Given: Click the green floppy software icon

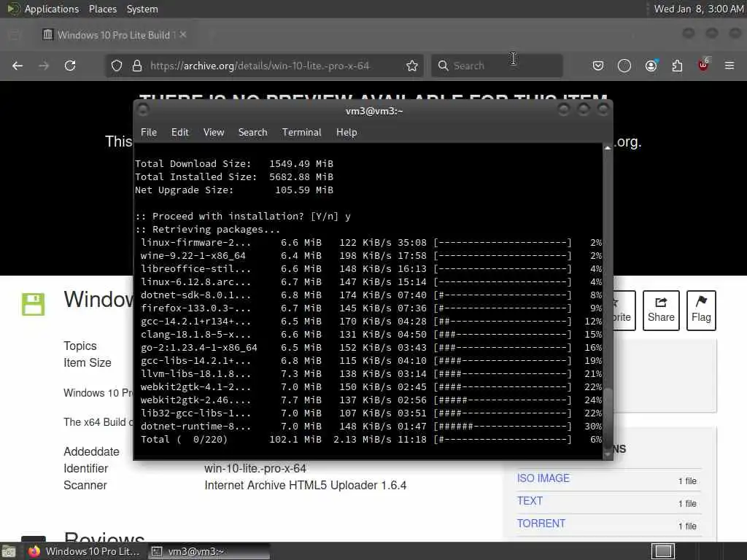Looking at the screenshot, I should point(34,304).
